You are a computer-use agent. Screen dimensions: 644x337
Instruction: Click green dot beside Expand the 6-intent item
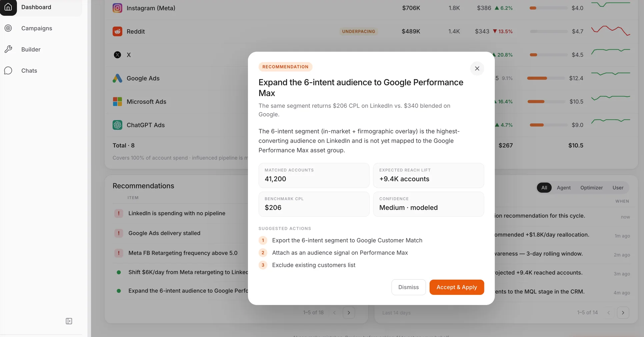pos(119,291)
